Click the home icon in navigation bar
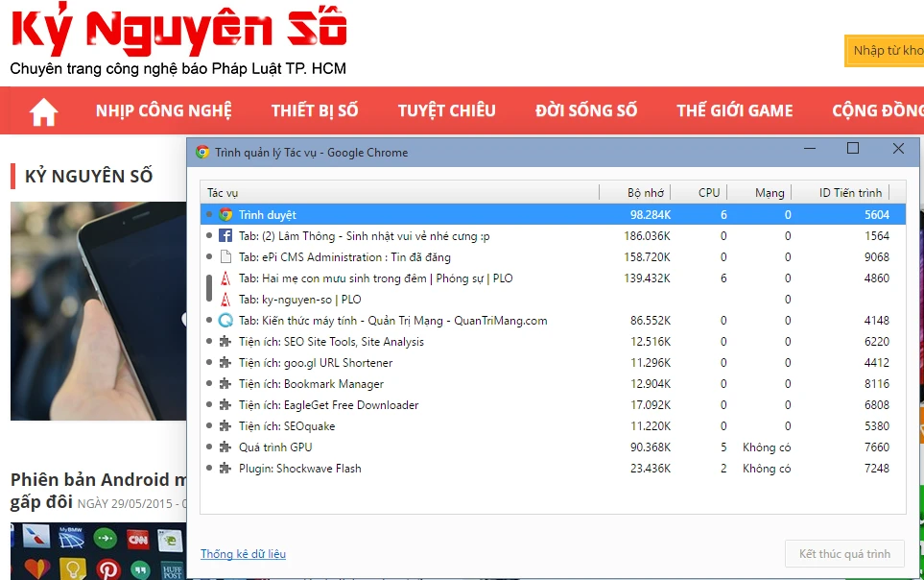 click(43, 111)
